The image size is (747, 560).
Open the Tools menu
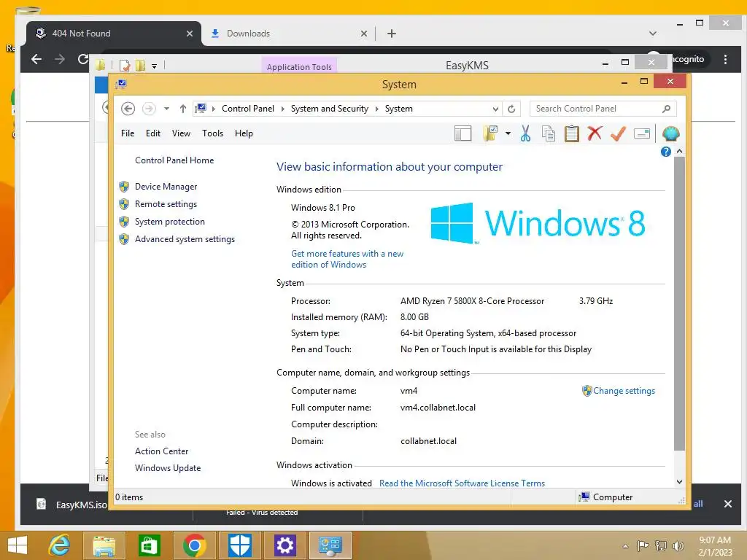(212, 133)
